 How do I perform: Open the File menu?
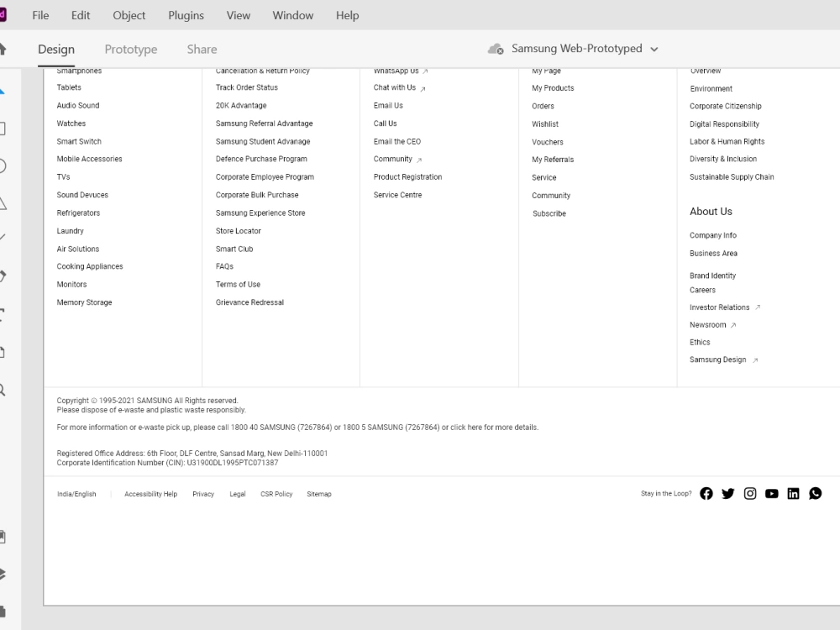click(40, 15)
